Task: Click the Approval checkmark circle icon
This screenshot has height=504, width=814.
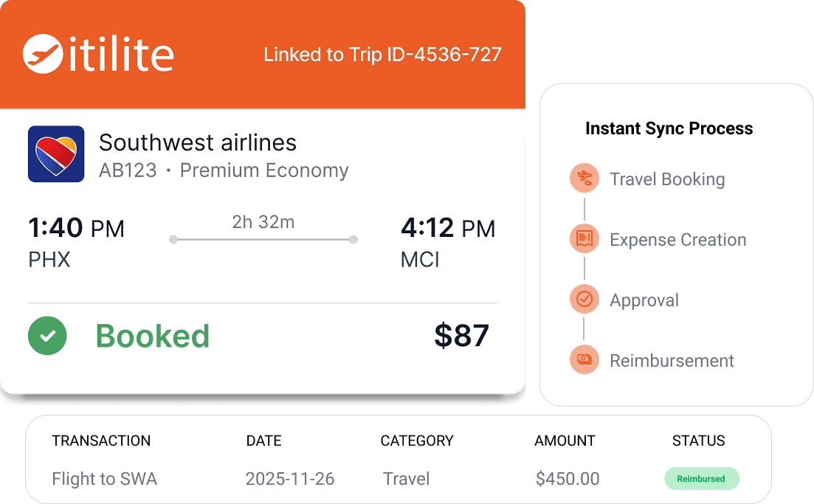Action: pyautogui.click(x=584, y=300)
